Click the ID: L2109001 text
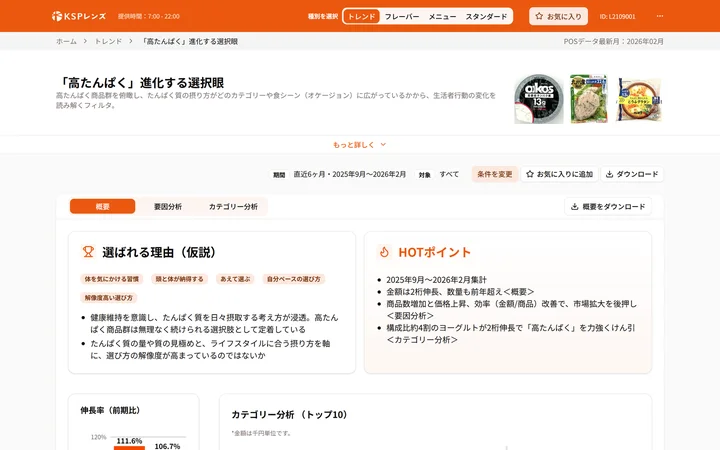720x450 pixels. (x=617, y=17)
